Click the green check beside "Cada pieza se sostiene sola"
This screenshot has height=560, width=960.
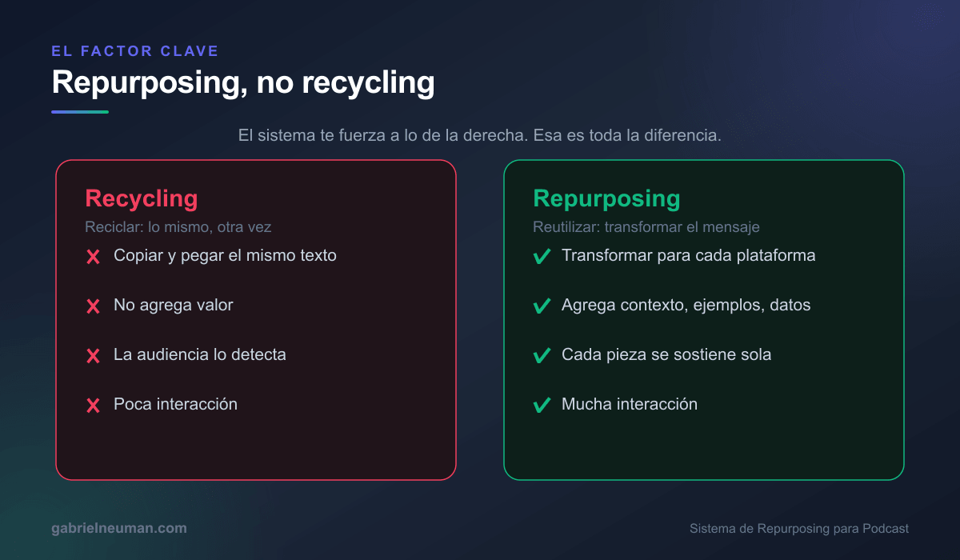542,356
